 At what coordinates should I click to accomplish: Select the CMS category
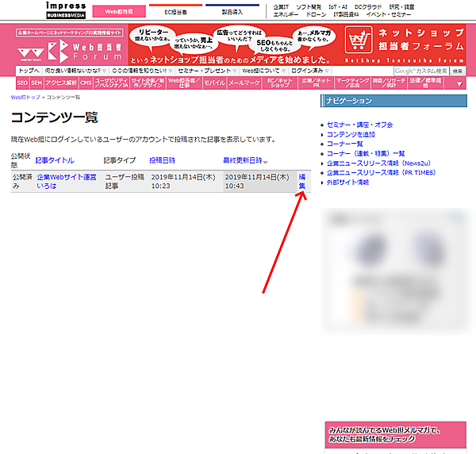[x=86, y=83]
